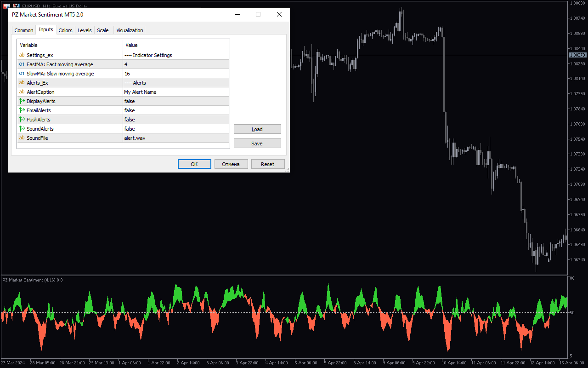
Task: Select the SoundFile value alert.wav
Action: pyautogui.click(x=176, y=138)
